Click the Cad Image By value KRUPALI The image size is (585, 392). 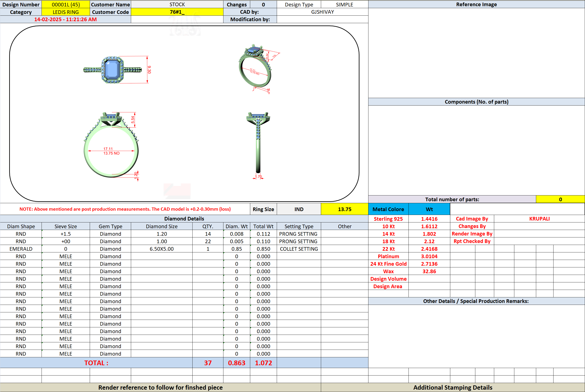click(x=539, y=219)
